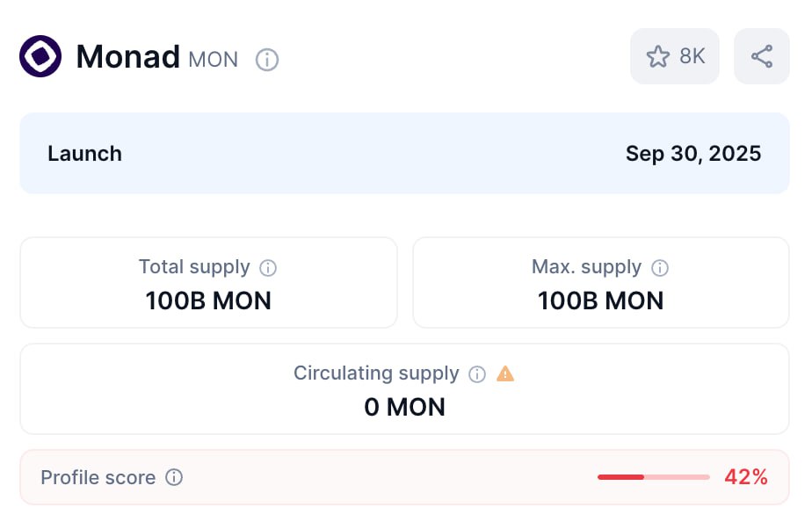Click the MON ticker label
The image size is (812, 529).
point(214,60)
